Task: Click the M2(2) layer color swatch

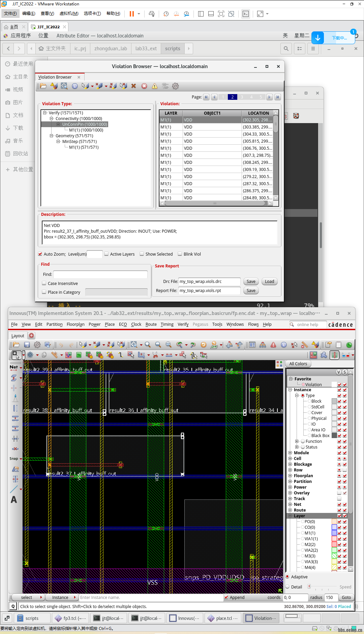Action: pyautogui.click(x=334, y=544)
